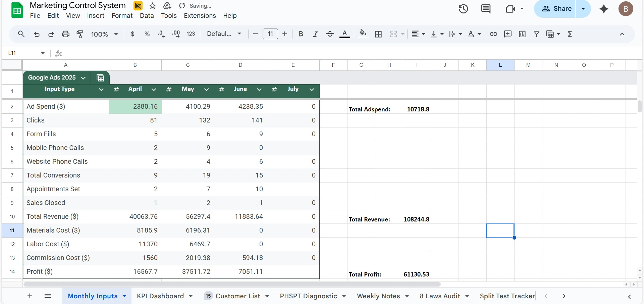Redo the last action
644x304 pixels.
click(x=51, y=34)
